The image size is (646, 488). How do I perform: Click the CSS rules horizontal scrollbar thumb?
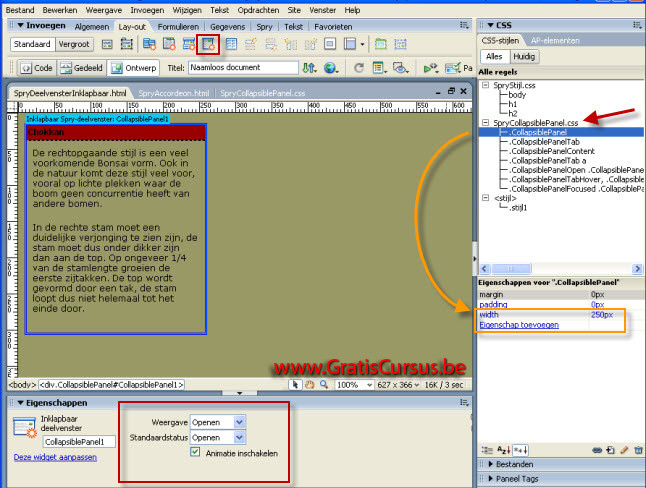coord(511,269)
